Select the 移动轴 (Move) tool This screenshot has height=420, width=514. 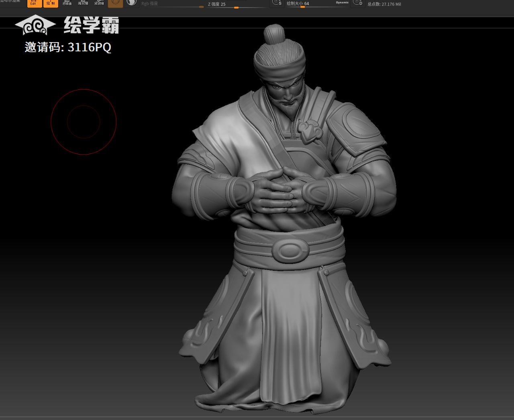67,3
